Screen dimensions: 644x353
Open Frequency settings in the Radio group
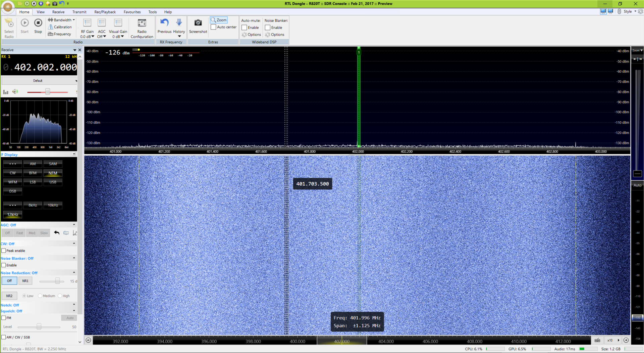(x=59, y=34)
